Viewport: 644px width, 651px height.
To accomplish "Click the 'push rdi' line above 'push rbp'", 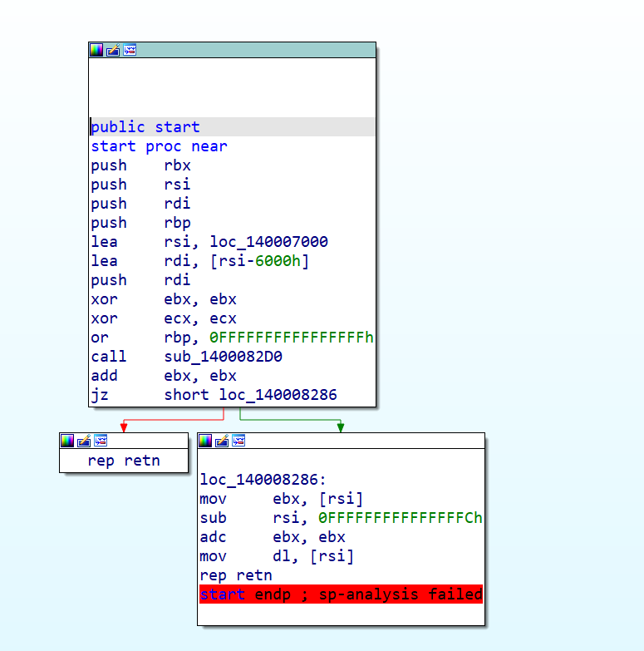I will coord(140,204).
